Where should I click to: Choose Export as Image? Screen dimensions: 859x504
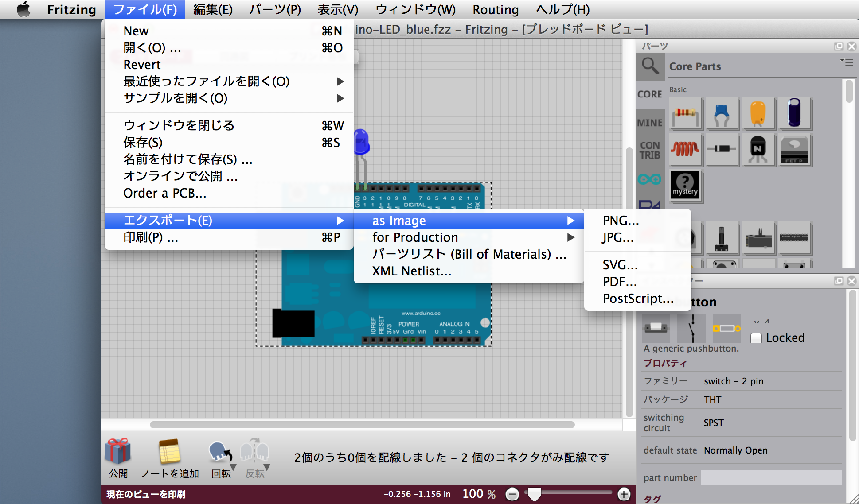[469, 221]
